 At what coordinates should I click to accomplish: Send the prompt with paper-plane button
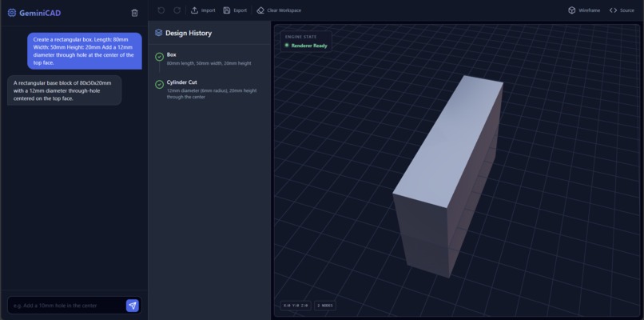click(x=133, y=306)
